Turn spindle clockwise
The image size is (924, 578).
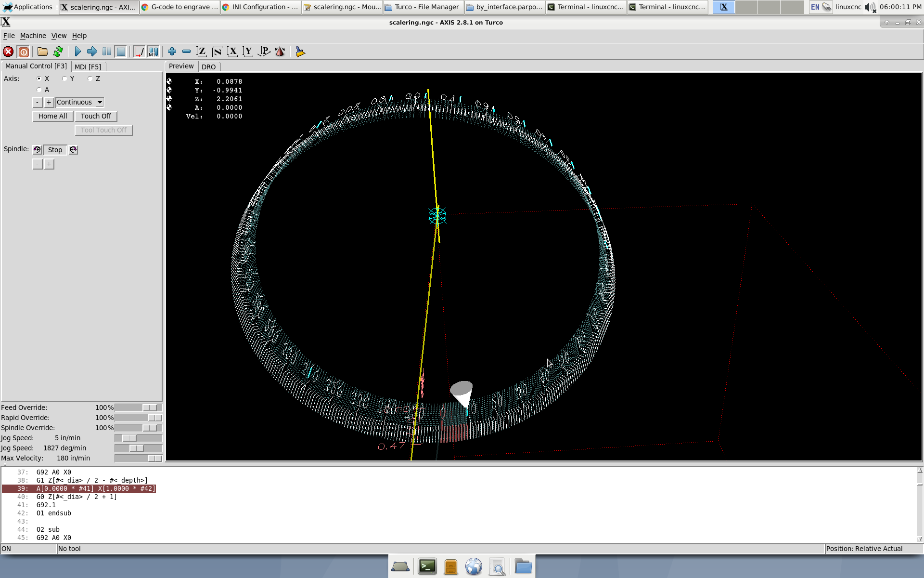(x=73, y=150)
